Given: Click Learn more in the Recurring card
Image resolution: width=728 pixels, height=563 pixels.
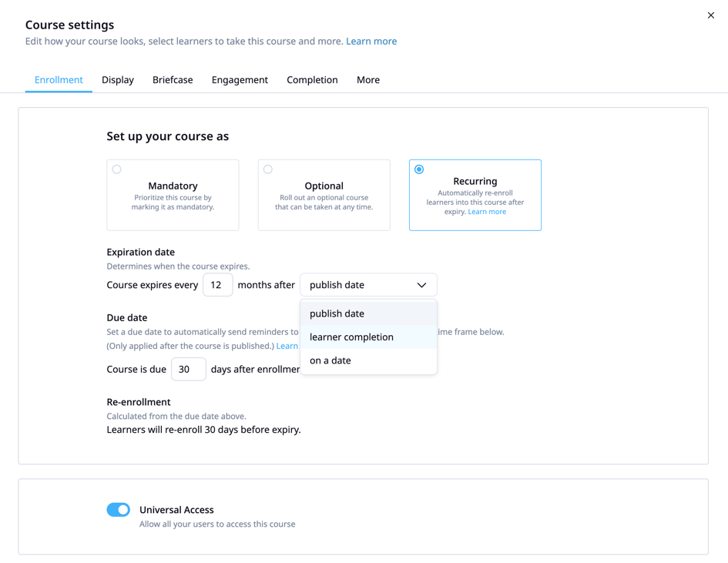Looking at the screenshot, I should [x=487, y=212].
